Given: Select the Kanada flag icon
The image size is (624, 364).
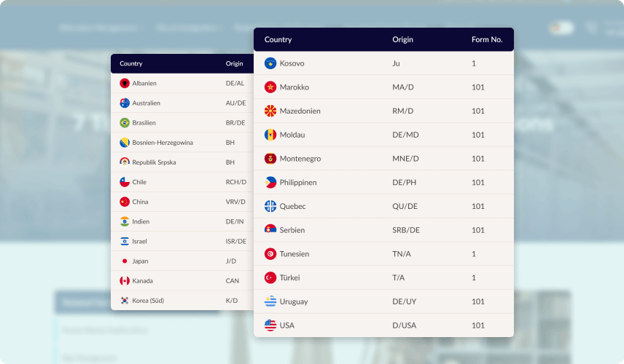Looking at the screenshot, I should [125, 281].
